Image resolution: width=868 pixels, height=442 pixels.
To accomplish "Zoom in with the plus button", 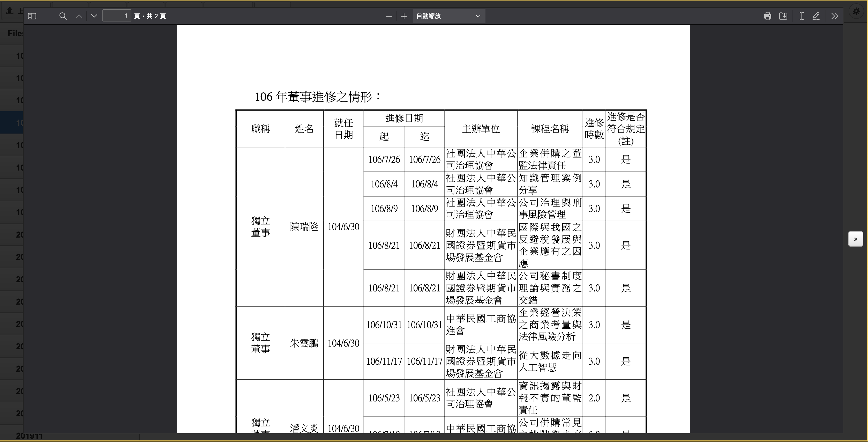I will (404, 16).
